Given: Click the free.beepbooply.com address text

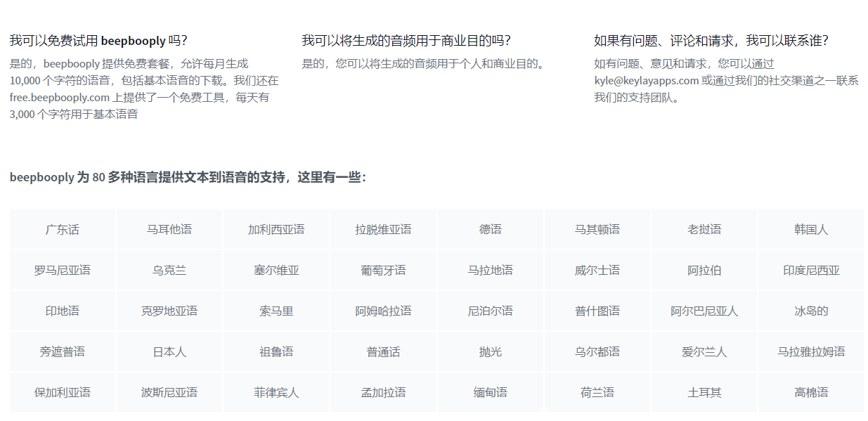Looking at the screenshot, I should 60,97.
